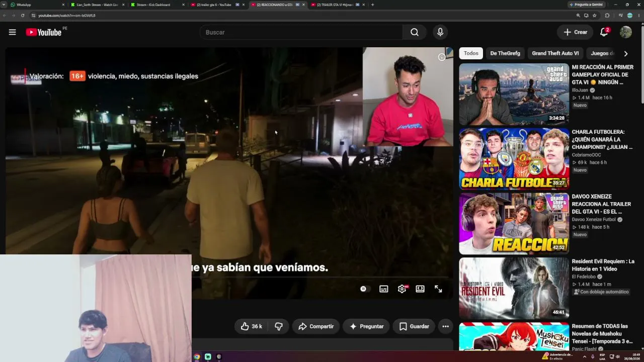Open the notifications bell

(604, 32)
